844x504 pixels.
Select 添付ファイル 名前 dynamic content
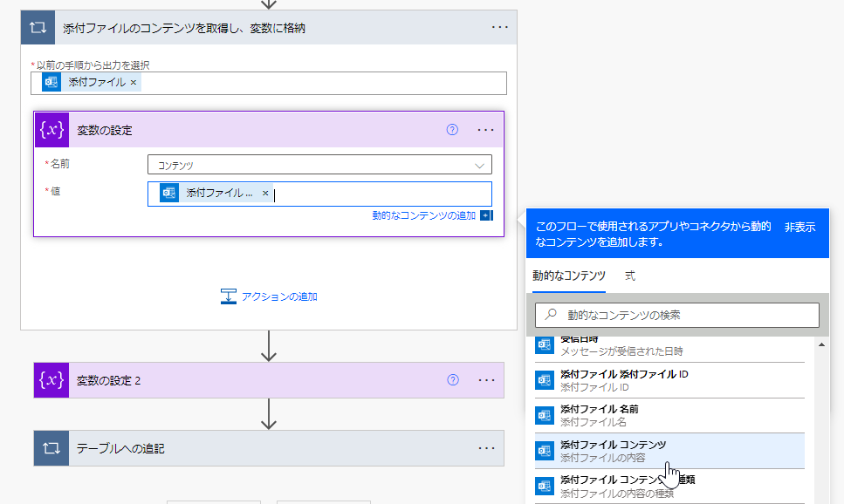669,415
